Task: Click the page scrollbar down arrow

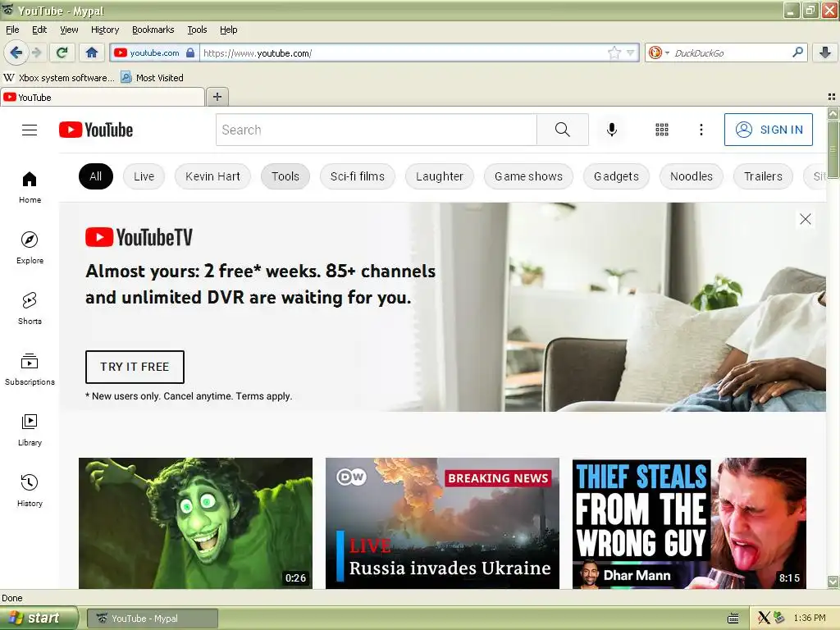Action: tap(833, 582)
